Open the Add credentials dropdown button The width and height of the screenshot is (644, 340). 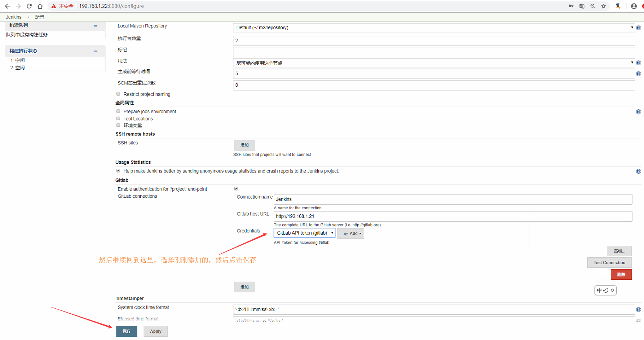[351, 234]
